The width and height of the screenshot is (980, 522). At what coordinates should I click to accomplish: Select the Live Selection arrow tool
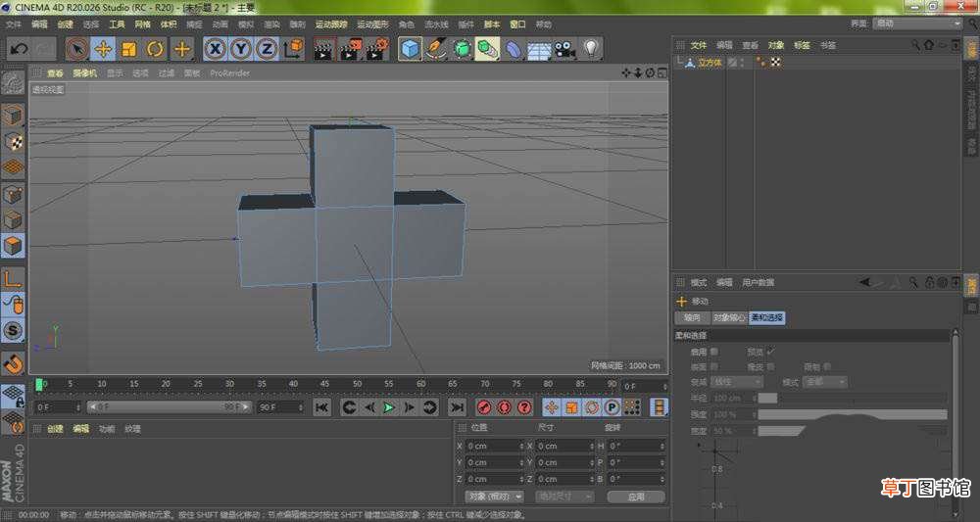point(77,49)
